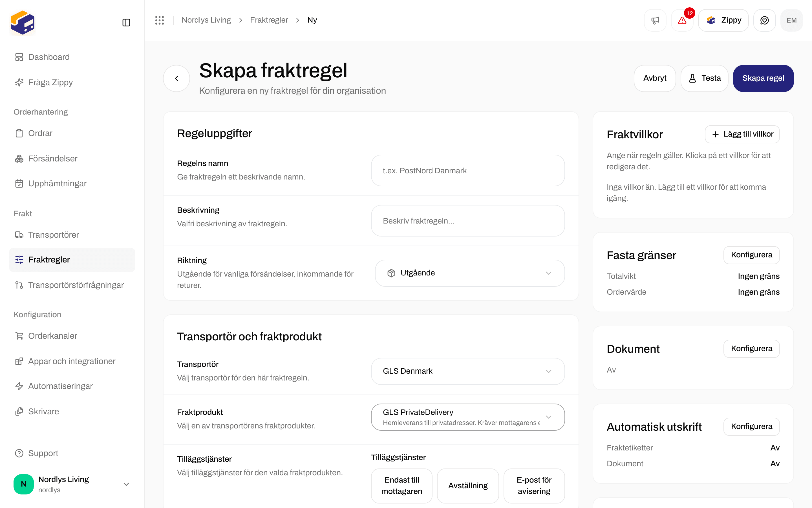Open Automatiseringar page
This screenshot has height=508, width=812.
72,386
